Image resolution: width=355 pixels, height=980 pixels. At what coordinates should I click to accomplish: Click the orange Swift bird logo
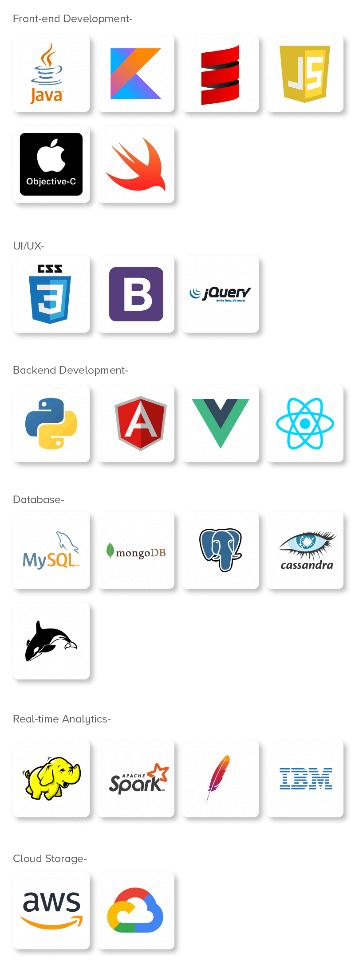click(136, 164)
